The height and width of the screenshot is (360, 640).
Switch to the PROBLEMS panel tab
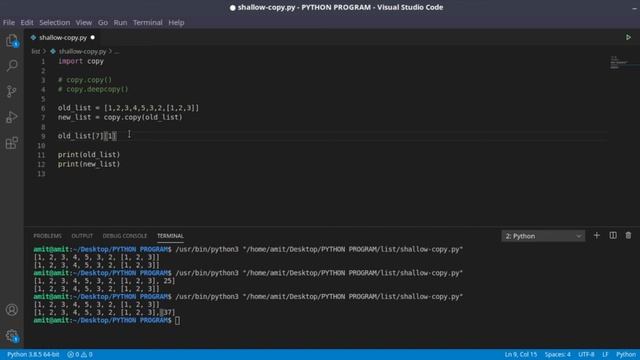pos(47,236)
